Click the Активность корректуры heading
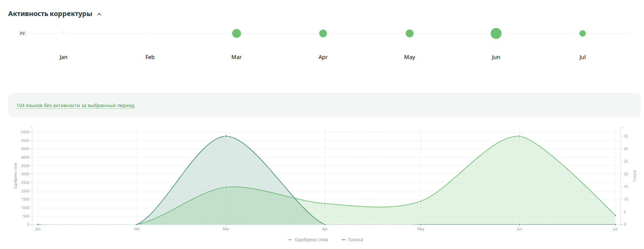 click(50, 14)
